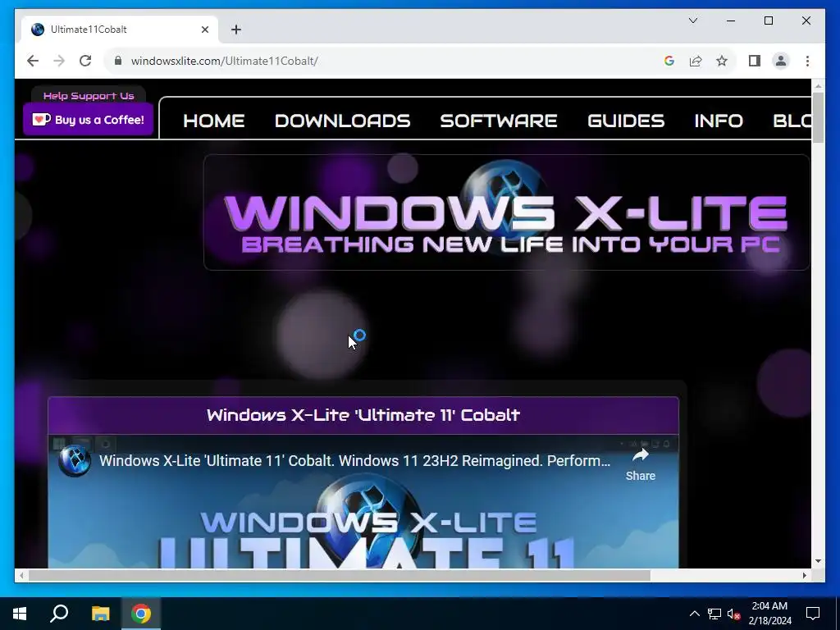
Task: Show hidden system tray icons
Action: click(694, 614)
